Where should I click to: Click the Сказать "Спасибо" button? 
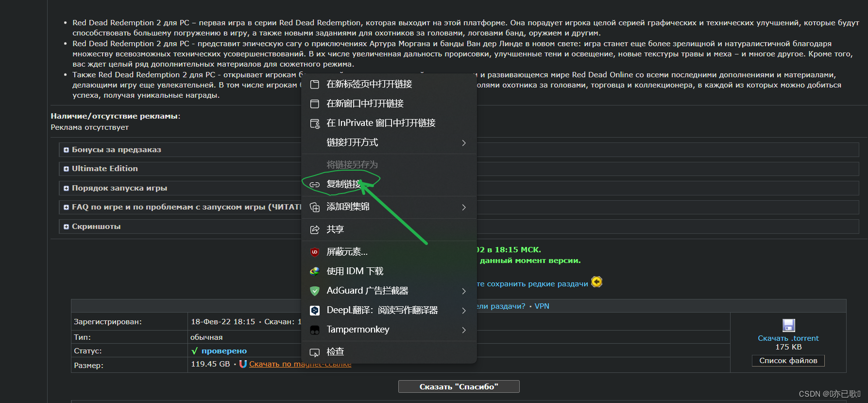coord(459,386)
